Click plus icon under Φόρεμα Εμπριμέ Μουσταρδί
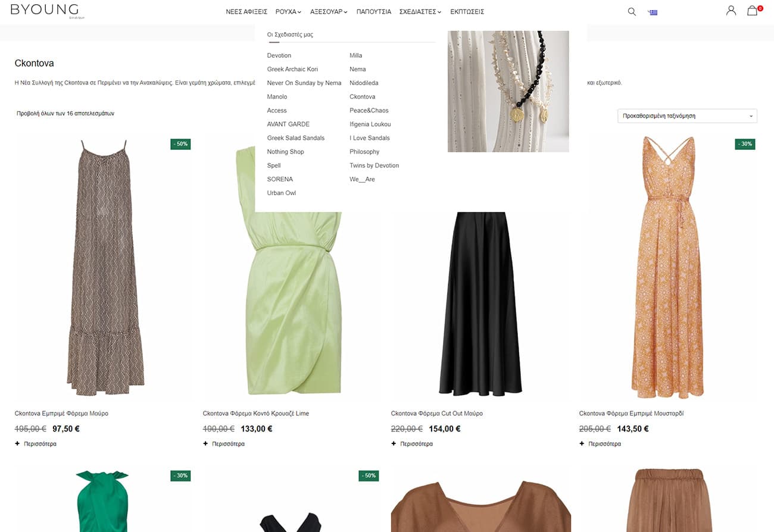Screen dimensions: 774x532 pyautogui.click(x=582, y=443)
